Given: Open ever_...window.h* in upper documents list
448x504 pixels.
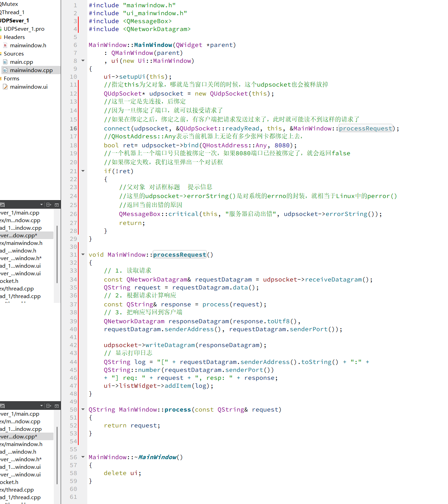Looking at the screenshot, I should click(21, 258).
